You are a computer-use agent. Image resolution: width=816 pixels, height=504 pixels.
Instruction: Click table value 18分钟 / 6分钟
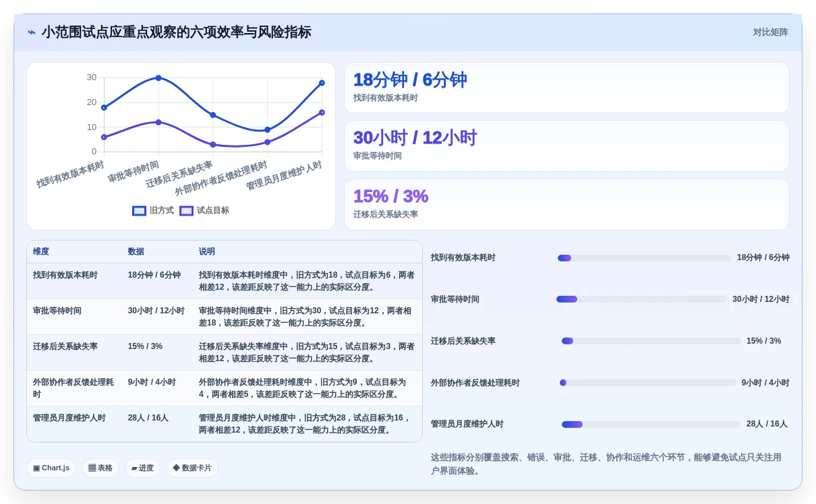tap(154, 275)
